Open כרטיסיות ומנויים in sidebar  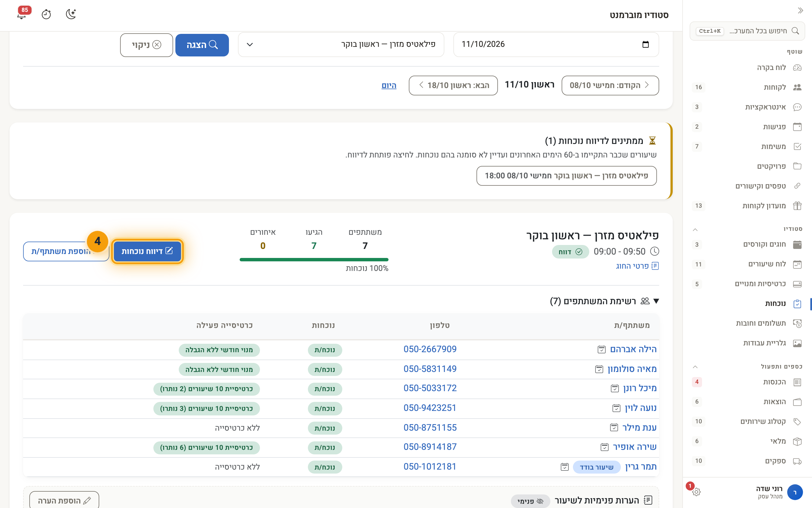point(747,284)
